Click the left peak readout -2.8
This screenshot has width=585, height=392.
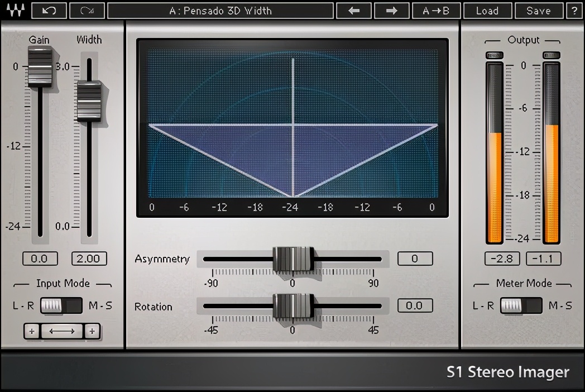coord(502,259)
